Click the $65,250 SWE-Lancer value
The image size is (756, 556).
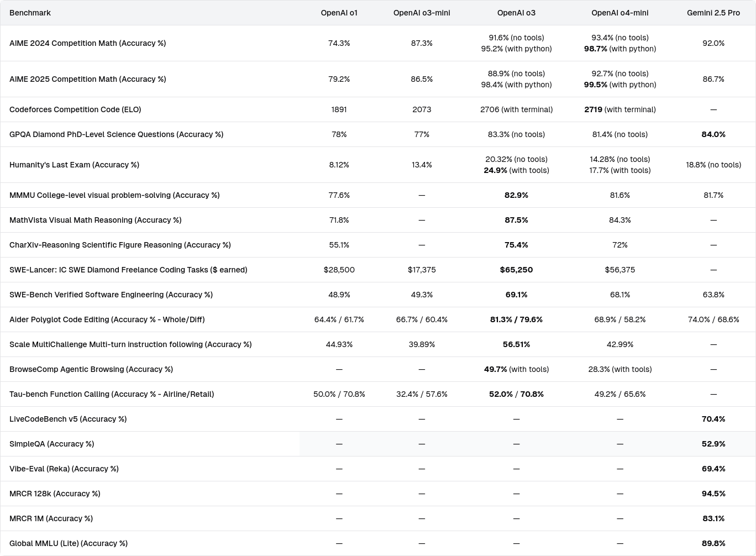click(516, 270)
